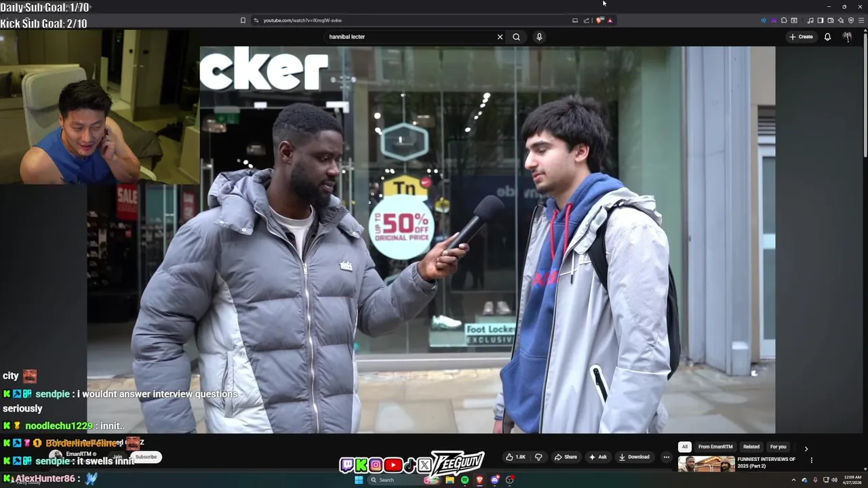Image resolution: width=868 pixels, height=488 pixels.
Task: Click the taskbar volume icon
Action: click(x=834, y=480)
